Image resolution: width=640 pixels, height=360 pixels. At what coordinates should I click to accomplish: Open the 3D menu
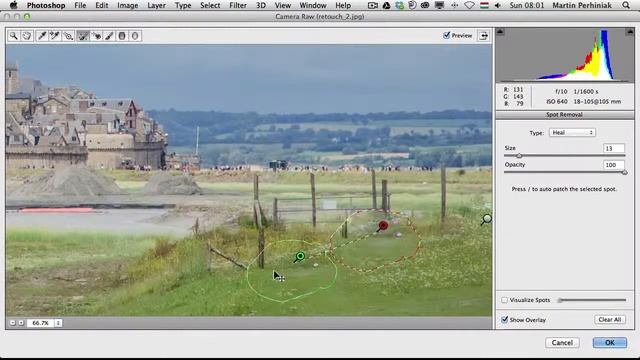tap(260, 5)
